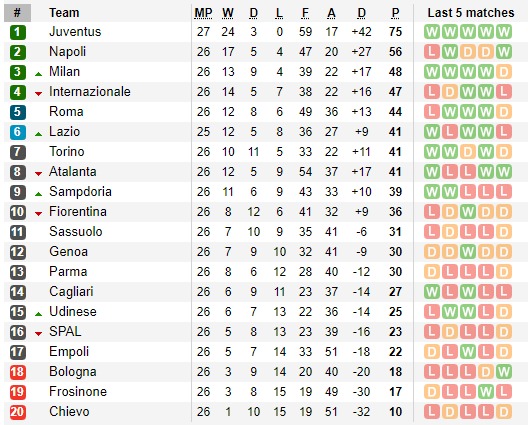Image resolution: width=528 pixels, height=425 pixels.
Task: Click the Team column header
Action: [x=64, y=13]
